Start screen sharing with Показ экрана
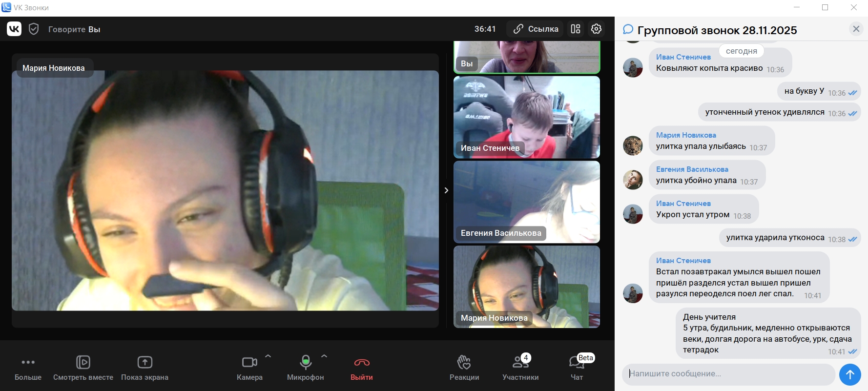The height and width of the screenshot is (391, 868). (145, 367)
